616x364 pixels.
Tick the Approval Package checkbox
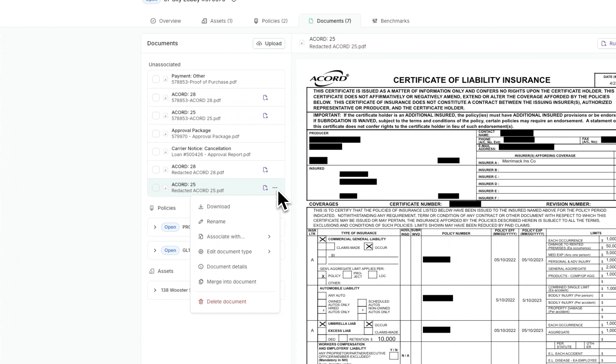point(156,133)
